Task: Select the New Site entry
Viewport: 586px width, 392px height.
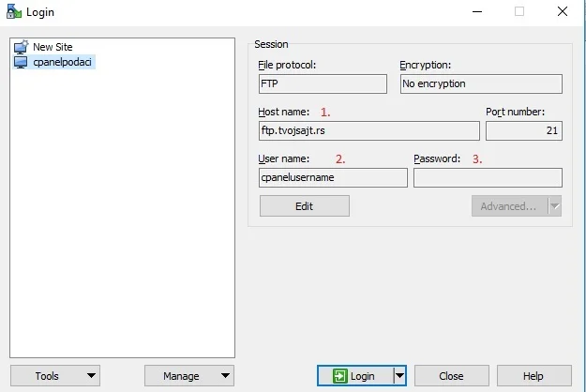Action: [x=53, y=47]
